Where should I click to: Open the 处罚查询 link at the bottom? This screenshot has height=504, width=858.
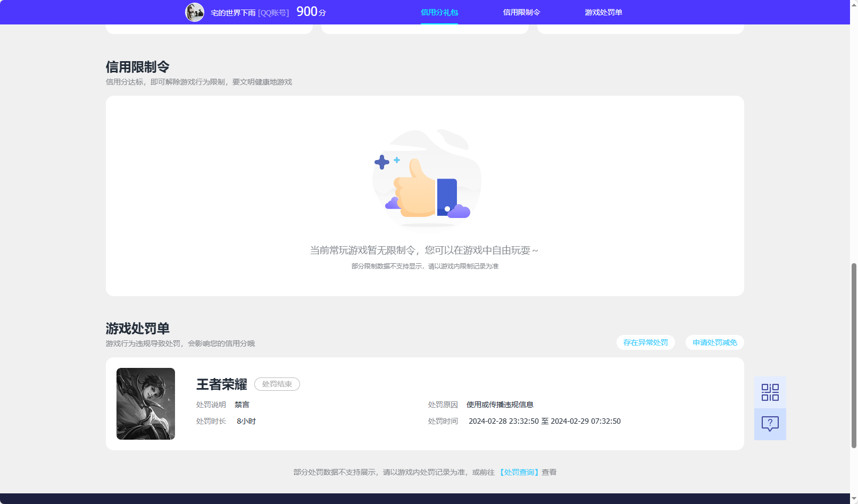point(519,472)
